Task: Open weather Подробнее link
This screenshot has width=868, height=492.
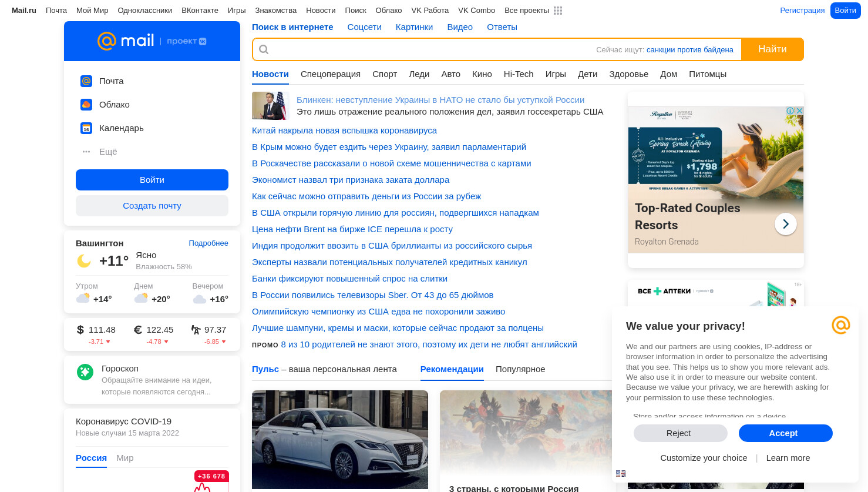Action: click(208, 243)
